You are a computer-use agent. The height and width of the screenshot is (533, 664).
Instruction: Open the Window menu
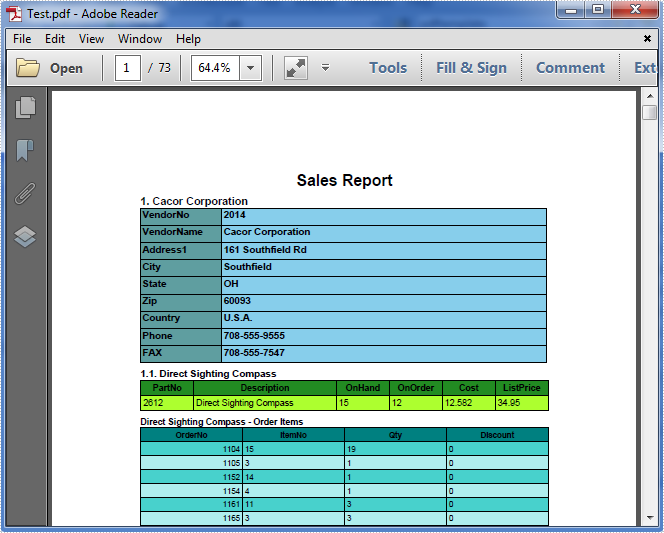(x=140, y=39)
